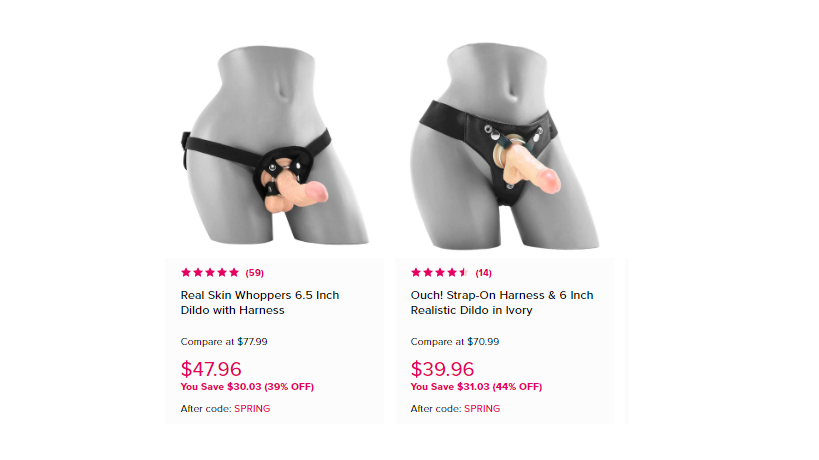
Task: Click the first star in the left product rating
Action: click(186, 273)
